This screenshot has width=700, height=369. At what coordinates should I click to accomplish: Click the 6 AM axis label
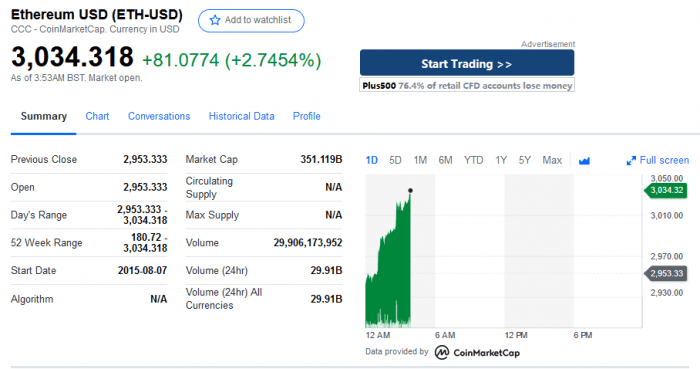pyautogui.click(x=445, y=335)
